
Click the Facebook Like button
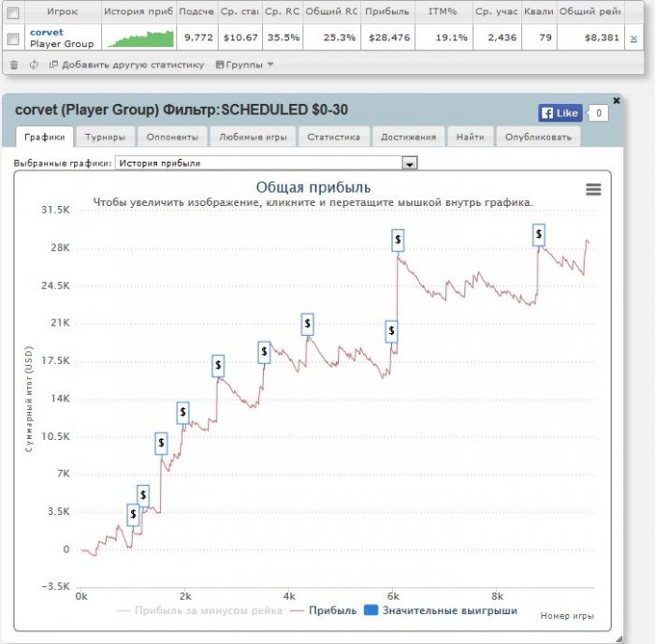tap(560, 113)
